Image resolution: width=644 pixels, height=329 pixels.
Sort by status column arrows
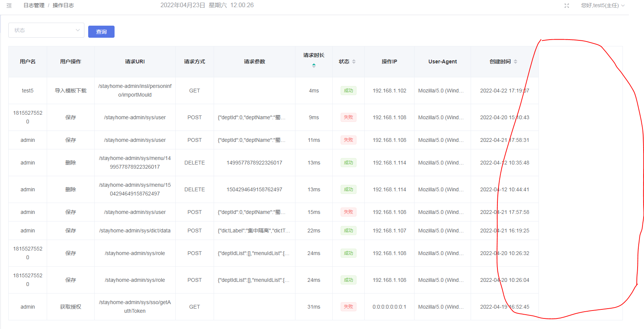353,61
